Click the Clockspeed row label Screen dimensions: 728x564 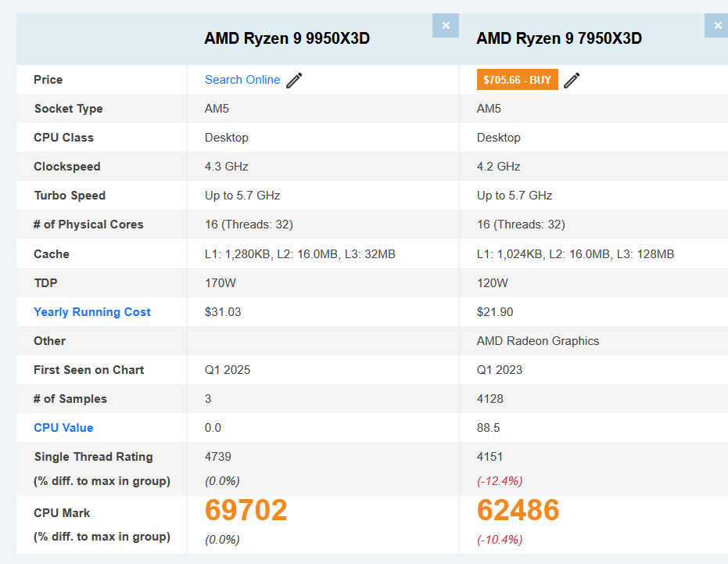(x=67, y=167)
